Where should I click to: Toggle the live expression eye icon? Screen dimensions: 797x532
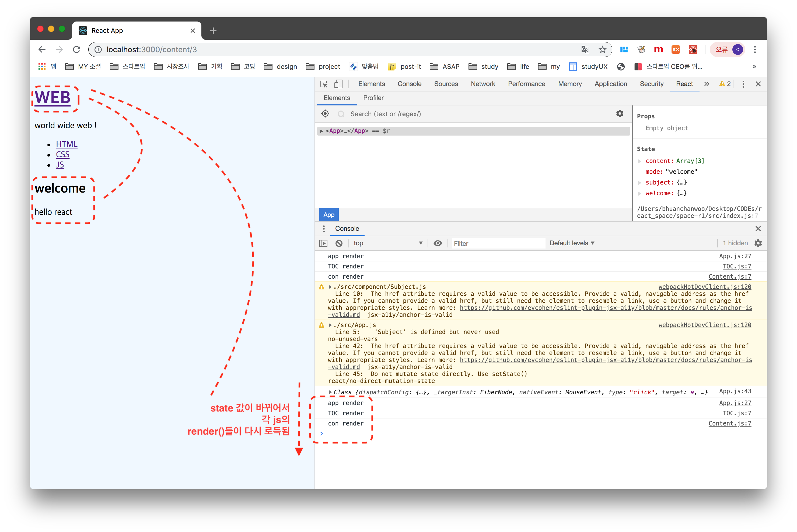coord(437,243)
